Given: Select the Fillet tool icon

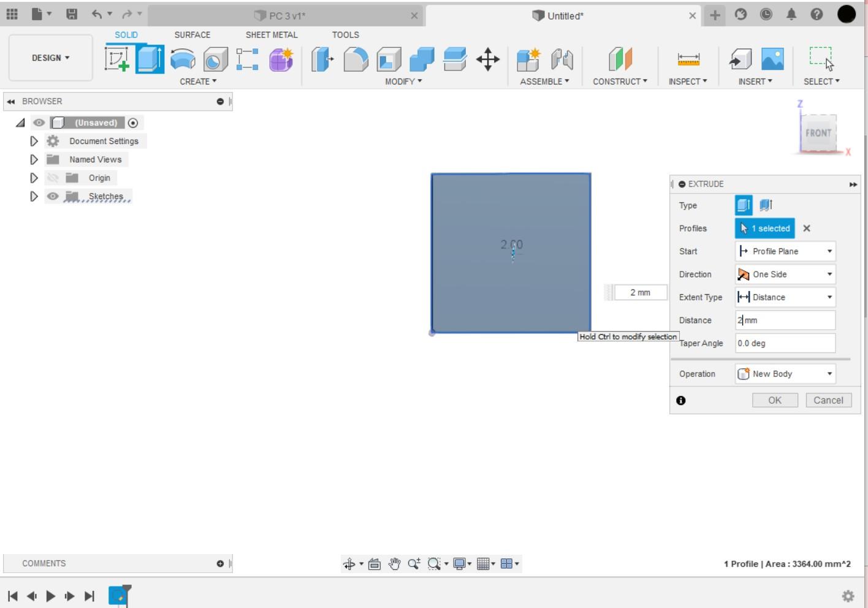Looking at the screenshot, I should point(356,59).
